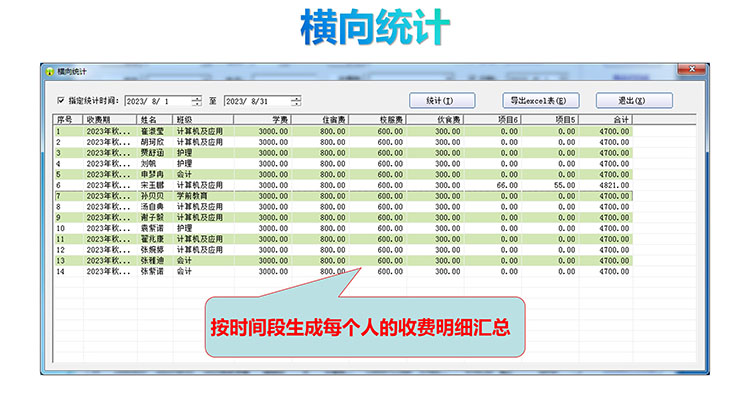Screen dimensions: 750x403
Task: Select the name 袁紫诺 in row 10
Action: (152, 228)
